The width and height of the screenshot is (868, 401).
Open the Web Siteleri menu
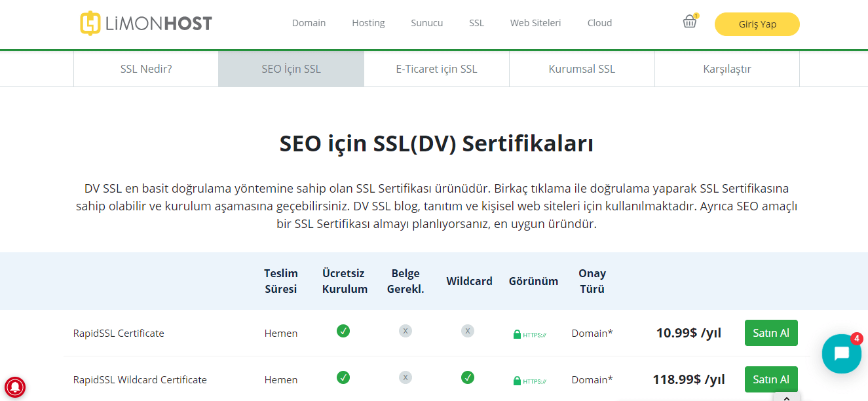[536, 23]
